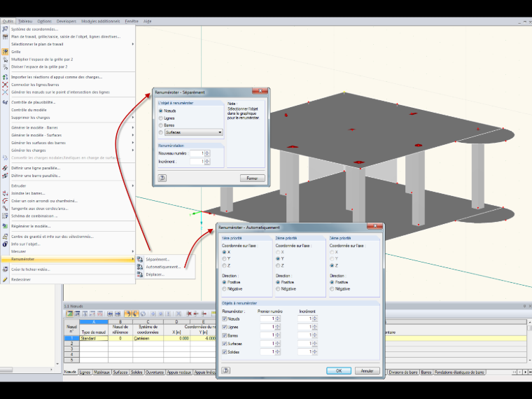This screenshot has height=399, width=532.
Task: Click the Définir une barre parallèle icon
Action: pyautogui.click(x=5, y=176)
